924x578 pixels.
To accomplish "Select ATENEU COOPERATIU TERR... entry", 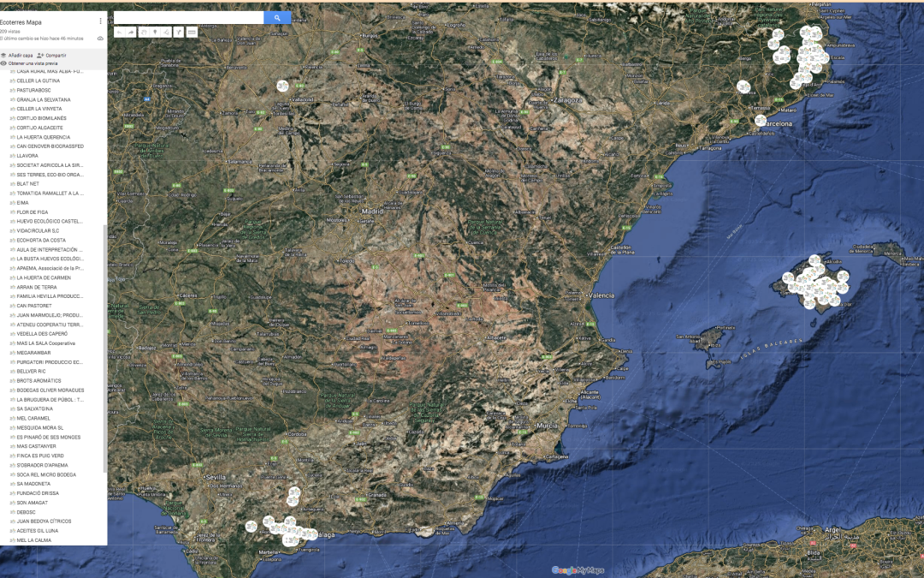I will pyautogui.click(x=50, y=325).
